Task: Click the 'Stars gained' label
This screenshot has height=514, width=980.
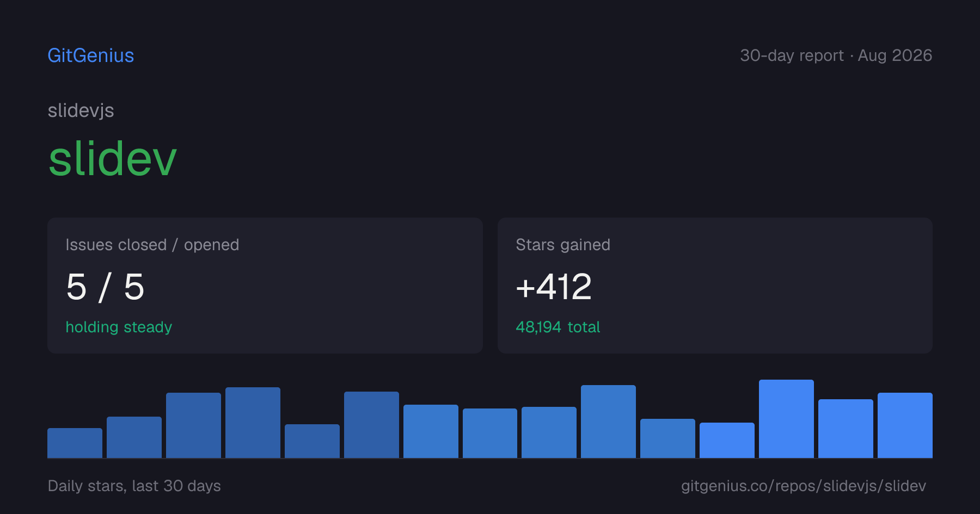Action: pos(563,245)
